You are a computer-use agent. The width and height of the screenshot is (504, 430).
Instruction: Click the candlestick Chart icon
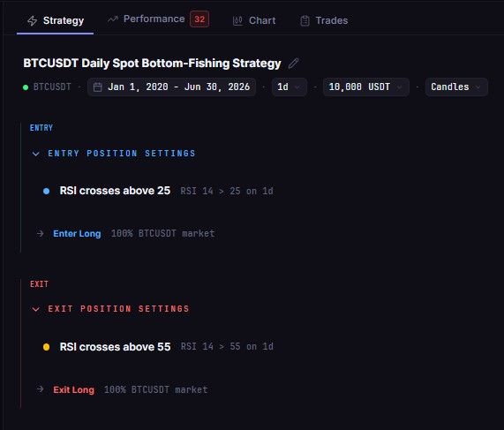point(237,21)
